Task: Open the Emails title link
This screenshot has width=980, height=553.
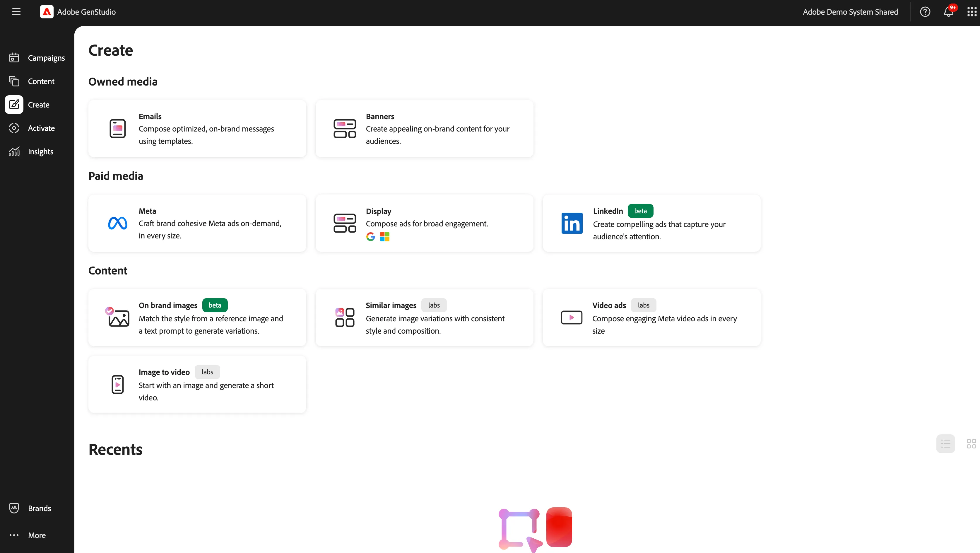Action: (150, 117)
